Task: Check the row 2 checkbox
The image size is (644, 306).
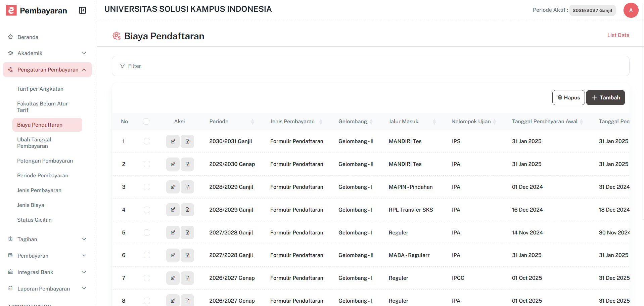Action: [147, 164]
